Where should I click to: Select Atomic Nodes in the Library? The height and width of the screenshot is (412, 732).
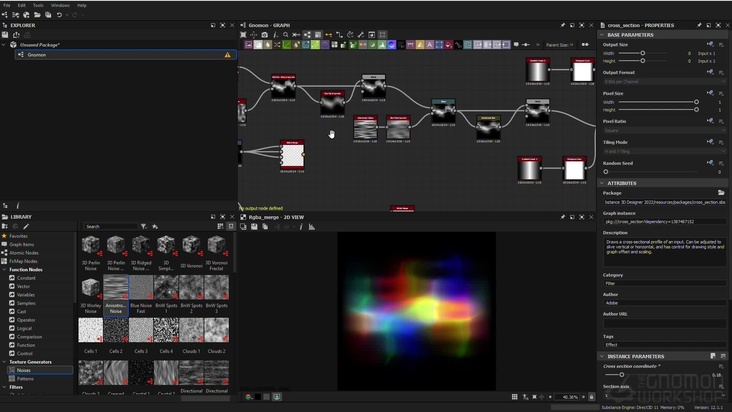24,253
